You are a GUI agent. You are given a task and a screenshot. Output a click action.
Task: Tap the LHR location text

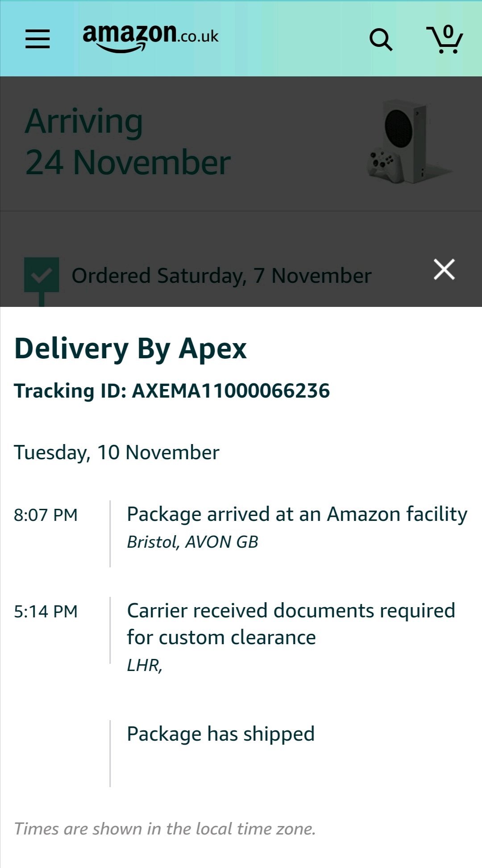tap(145, 665)
